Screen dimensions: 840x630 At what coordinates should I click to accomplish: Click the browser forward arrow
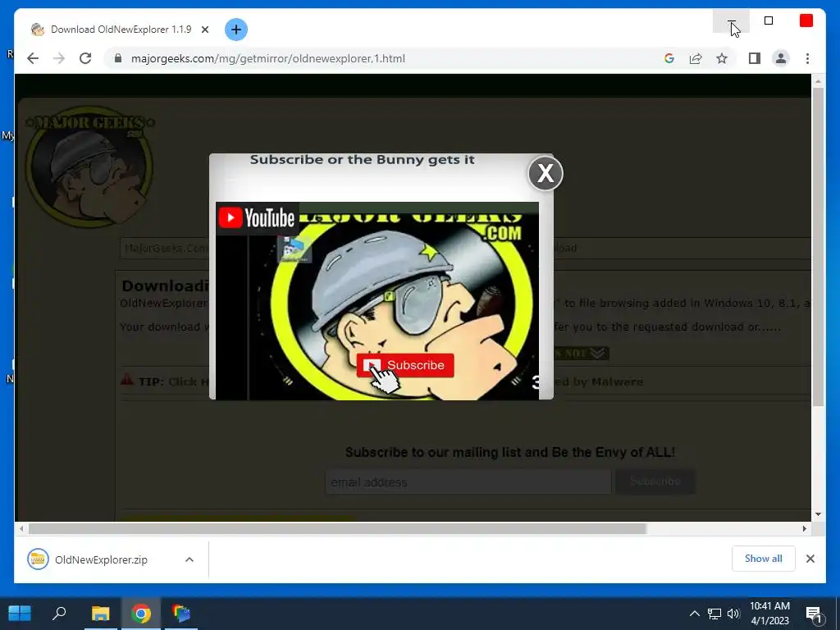coord(59,58)
